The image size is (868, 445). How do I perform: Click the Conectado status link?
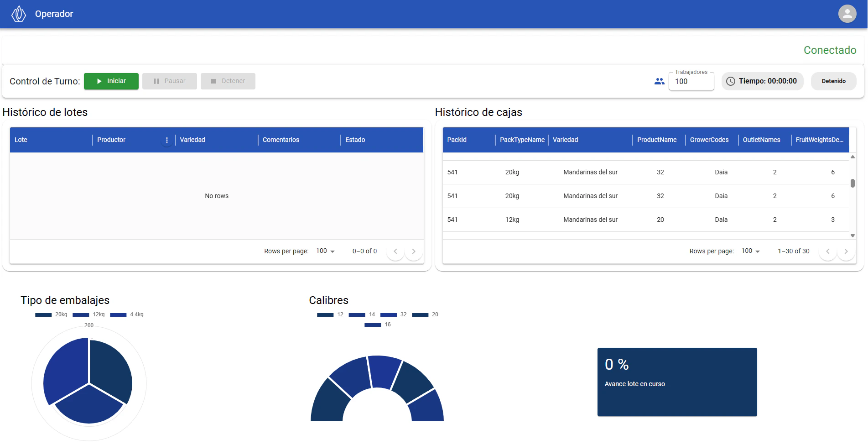[830, 50]
